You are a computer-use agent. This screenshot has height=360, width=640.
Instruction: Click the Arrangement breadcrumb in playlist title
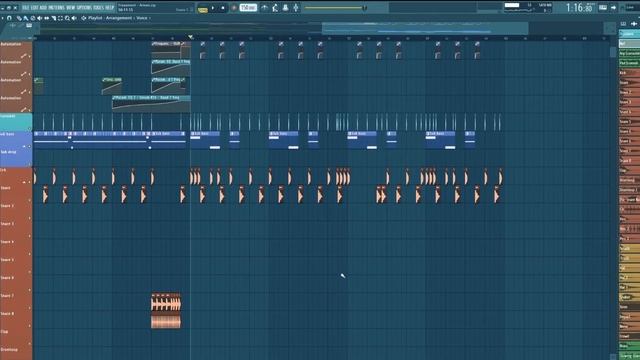point(119,18)
